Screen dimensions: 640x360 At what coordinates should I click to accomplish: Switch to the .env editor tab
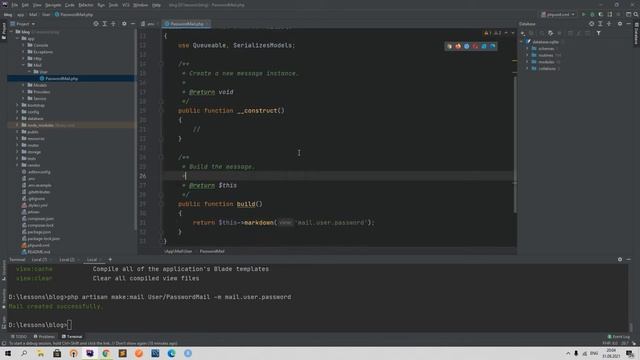(x=148, y=24)
